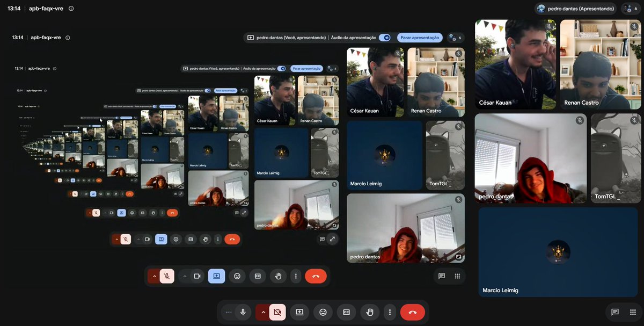Click muted mic icon on large Renan Castro tile

(634, 26)
